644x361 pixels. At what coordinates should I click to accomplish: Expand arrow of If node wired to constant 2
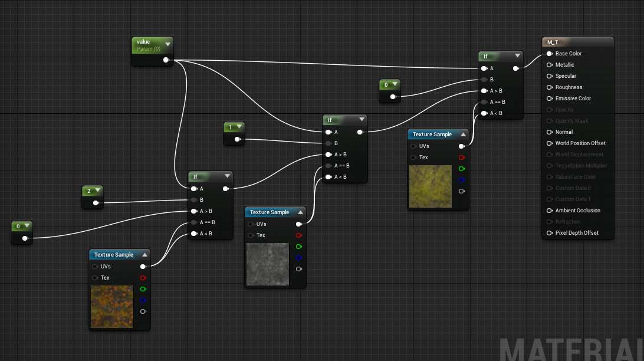227,176
